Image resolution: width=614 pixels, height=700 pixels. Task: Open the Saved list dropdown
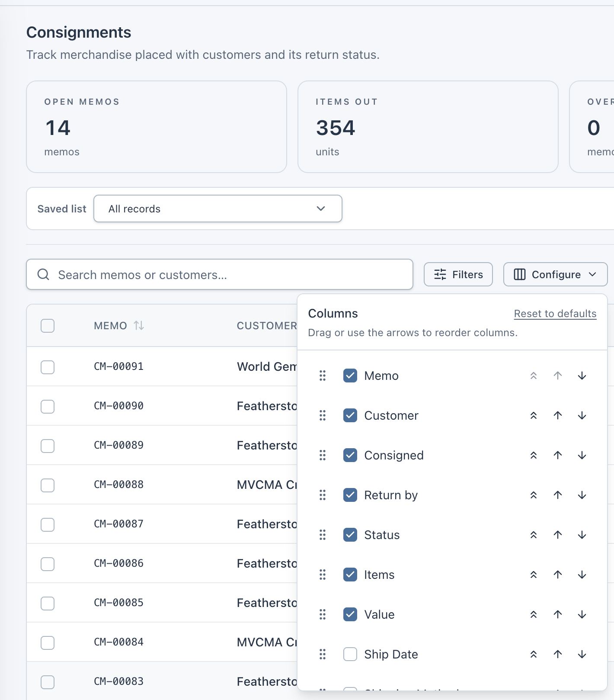pyautogui.click(x=218, y=209)
